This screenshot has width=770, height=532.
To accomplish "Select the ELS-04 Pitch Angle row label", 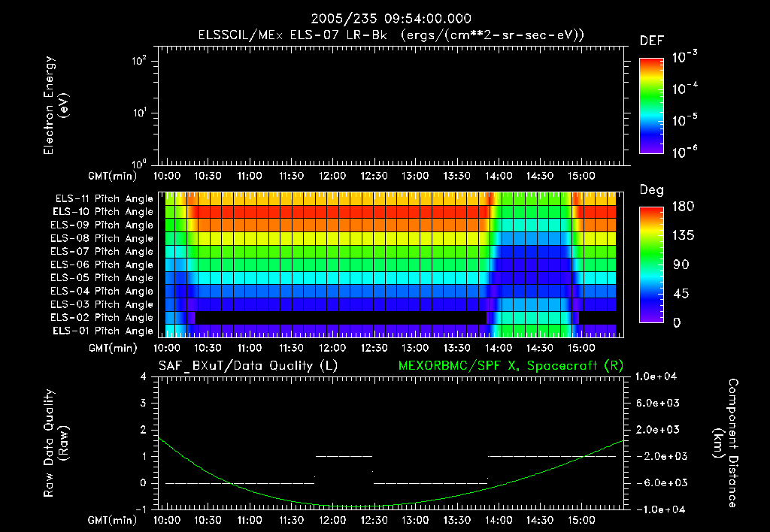I will (x=102, y=291).
